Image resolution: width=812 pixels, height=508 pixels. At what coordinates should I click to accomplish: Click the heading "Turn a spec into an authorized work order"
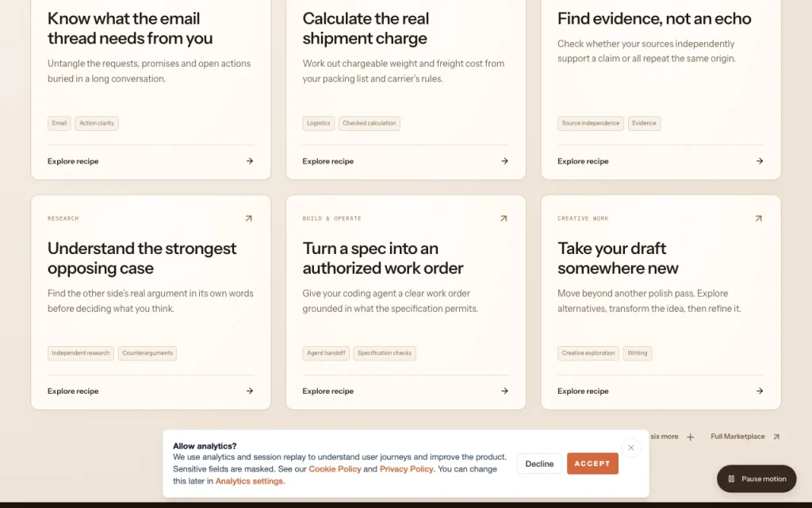[x=383, y=258]
